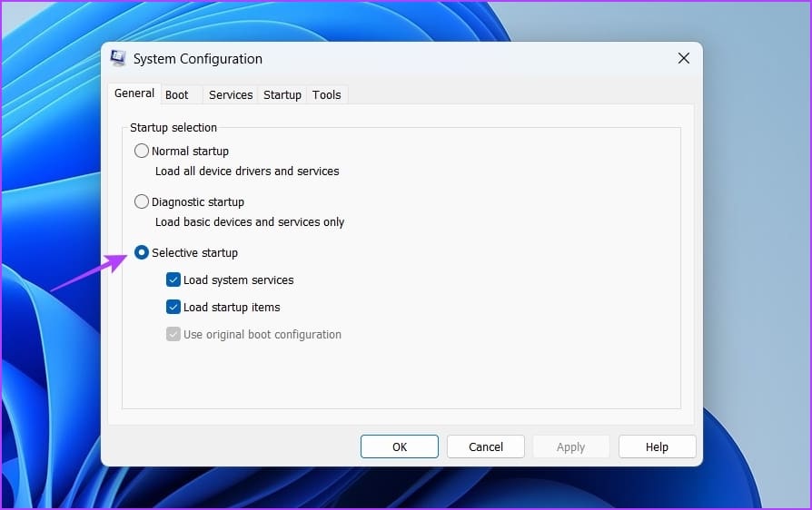The image size is (812, 510).
Task: Choose the Diagnostic startup option
Action: click(142, 201)
